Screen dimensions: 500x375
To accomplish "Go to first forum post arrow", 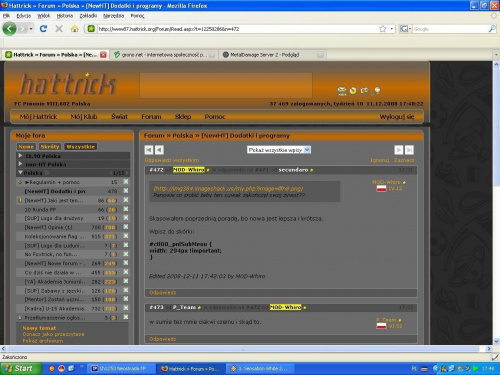I will pos(149,150).
